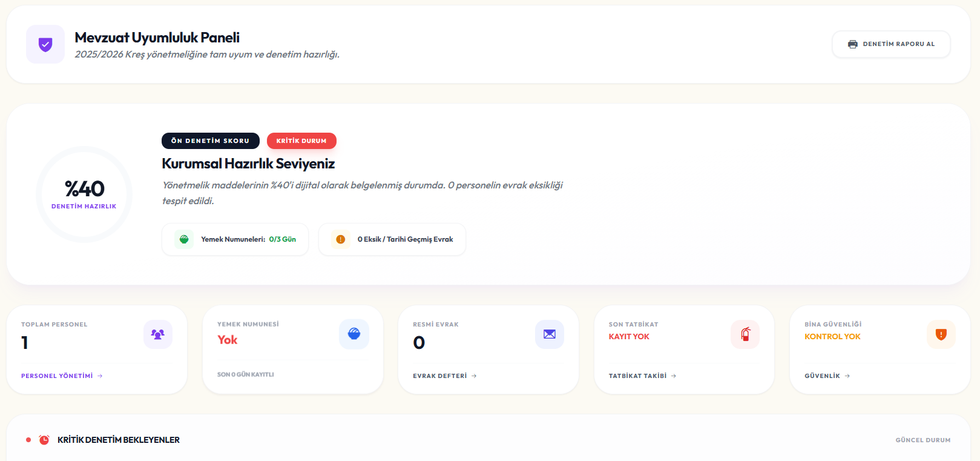980x461 pixels.
Task: Click the arrow next to Personel Yönetimi
Action: [x=100, y=376]
